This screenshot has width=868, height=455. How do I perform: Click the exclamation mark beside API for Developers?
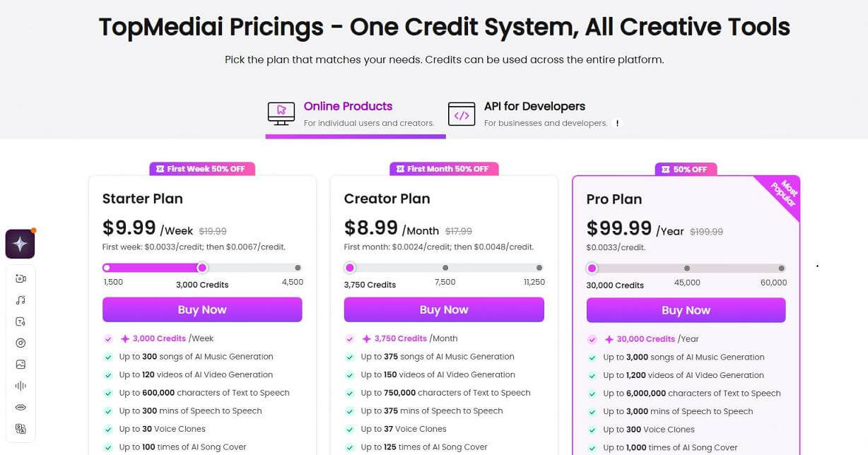[617, 122]
